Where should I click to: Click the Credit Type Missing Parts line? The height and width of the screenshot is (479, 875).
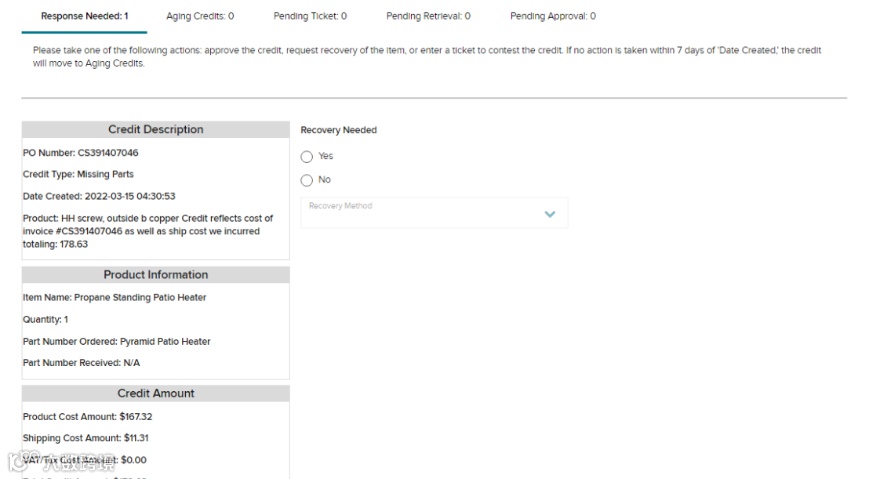point(78,175)
